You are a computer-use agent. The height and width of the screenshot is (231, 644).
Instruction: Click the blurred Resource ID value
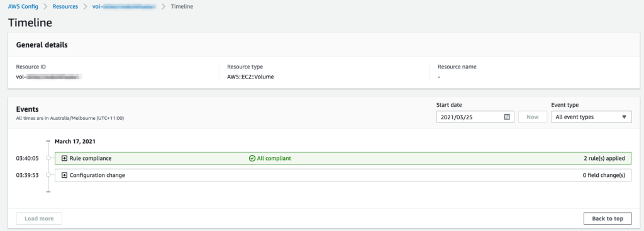[49, 77]
